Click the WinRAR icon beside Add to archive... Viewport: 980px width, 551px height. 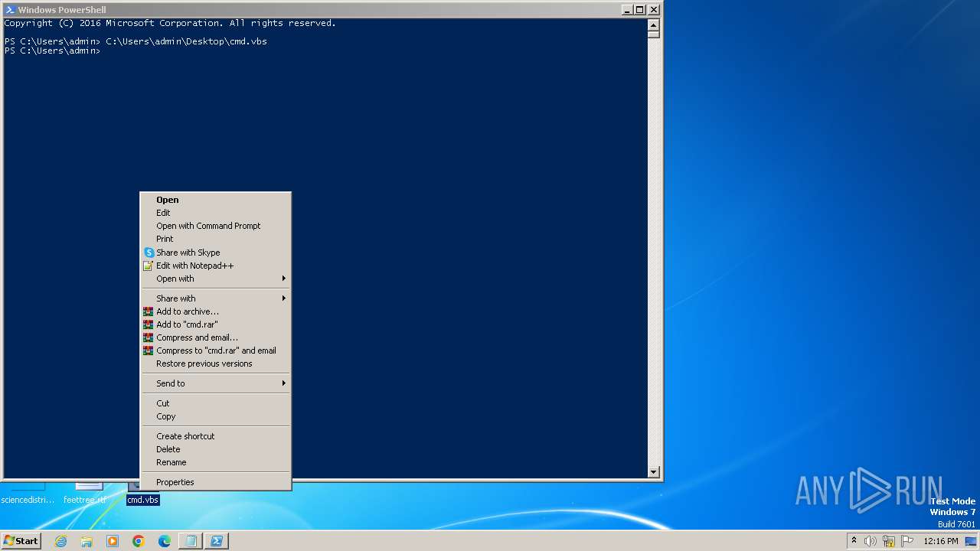[149, 311]
